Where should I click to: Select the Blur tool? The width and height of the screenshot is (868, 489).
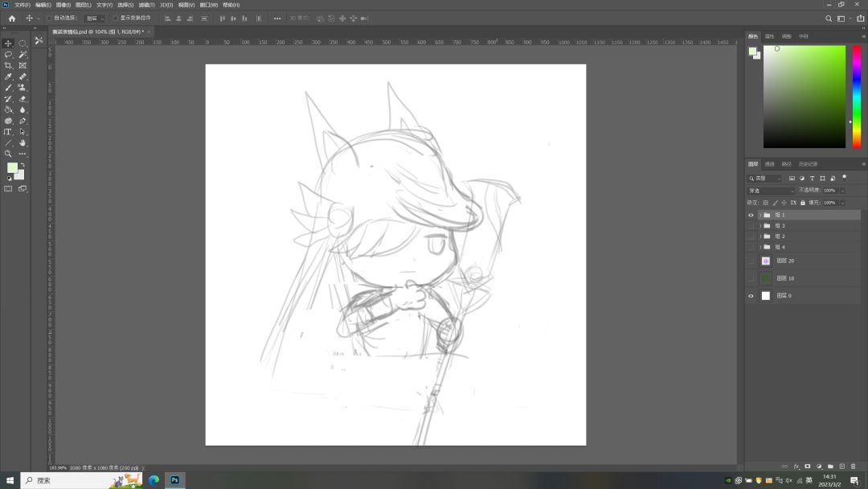pyautogui.click(x=23, y=109)
